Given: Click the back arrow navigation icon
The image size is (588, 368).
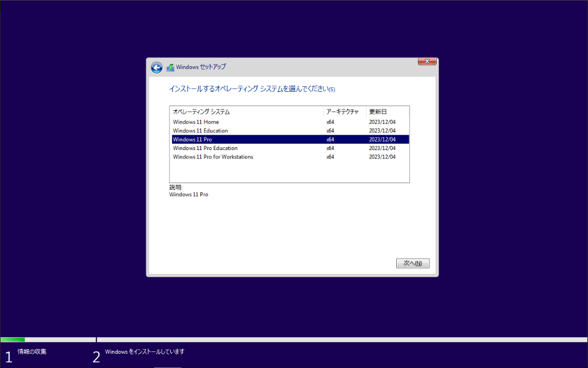Looking at the screenshot, I should (x=156, y=67).
